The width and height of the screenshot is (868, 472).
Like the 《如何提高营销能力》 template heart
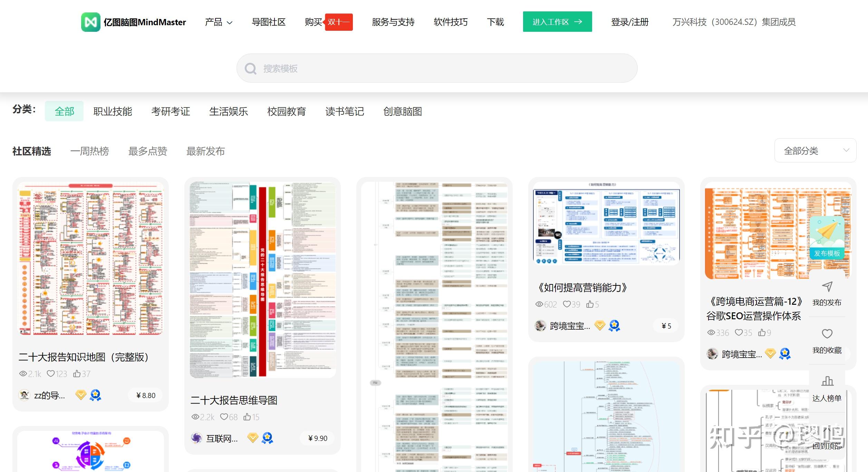pos(567,304)
